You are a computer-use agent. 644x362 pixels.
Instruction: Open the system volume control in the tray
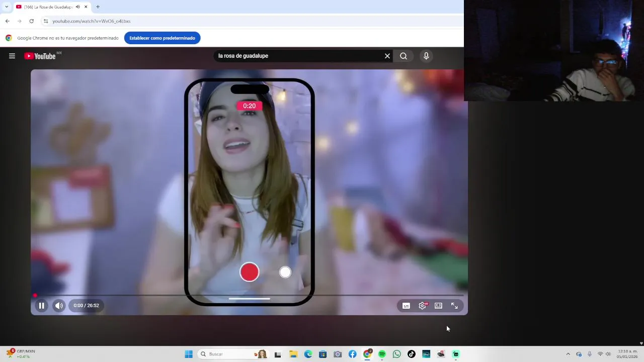[x=608, y=354]
